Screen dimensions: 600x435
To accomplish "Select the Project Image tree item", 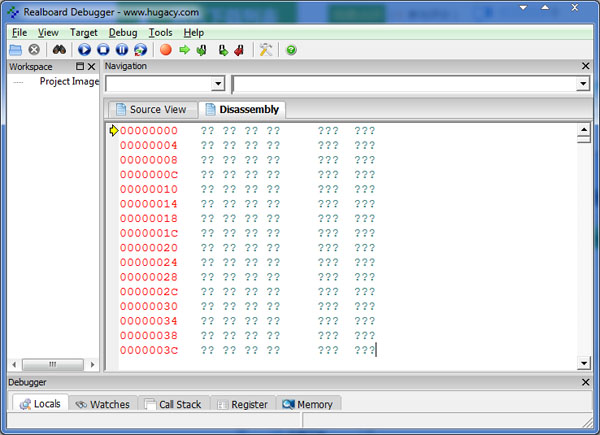I will [x=69, y=82].
